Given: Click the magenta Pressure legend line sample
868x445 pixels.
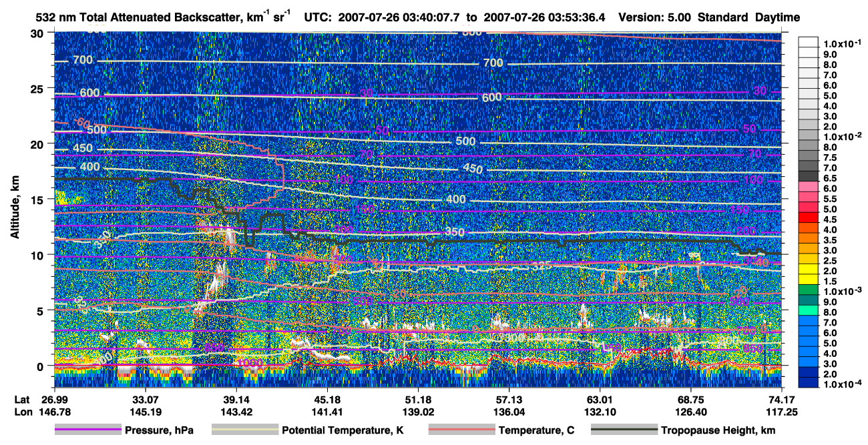Looking at the screenshot, I should pyautogui.click(x=87, y=430).
